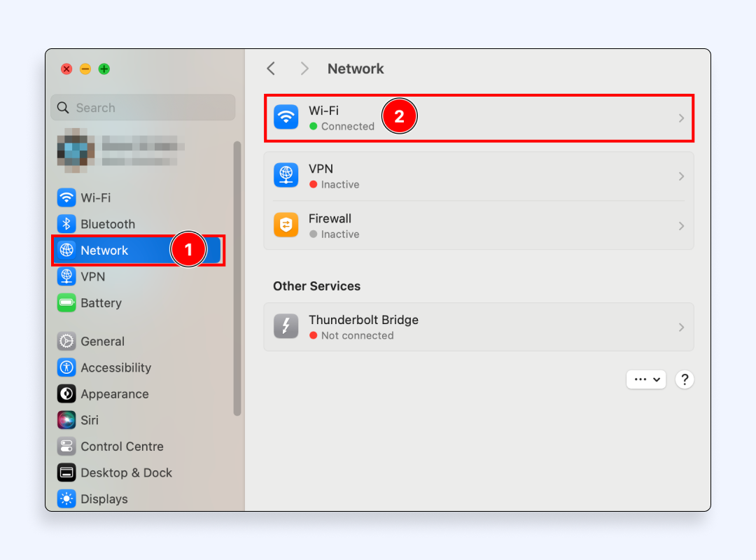Click the Thunderbolt Bridge service icon

click(x=286, y=327)
